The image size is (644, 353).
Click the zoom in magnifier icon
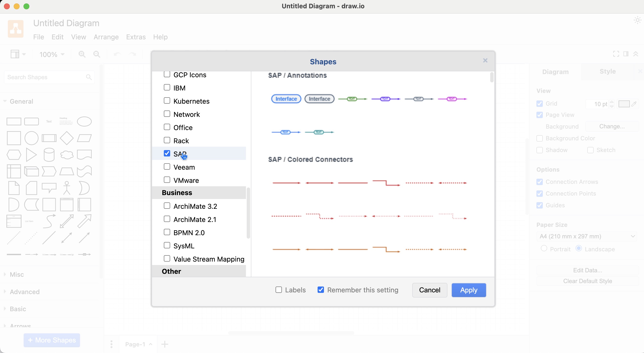82,54
